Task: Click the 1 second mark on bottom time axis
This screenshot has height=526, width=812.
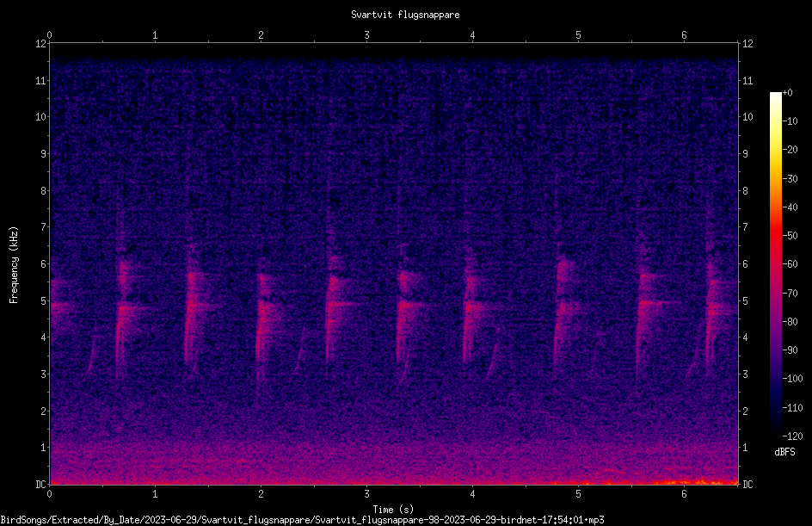Action: click(155, 494)
